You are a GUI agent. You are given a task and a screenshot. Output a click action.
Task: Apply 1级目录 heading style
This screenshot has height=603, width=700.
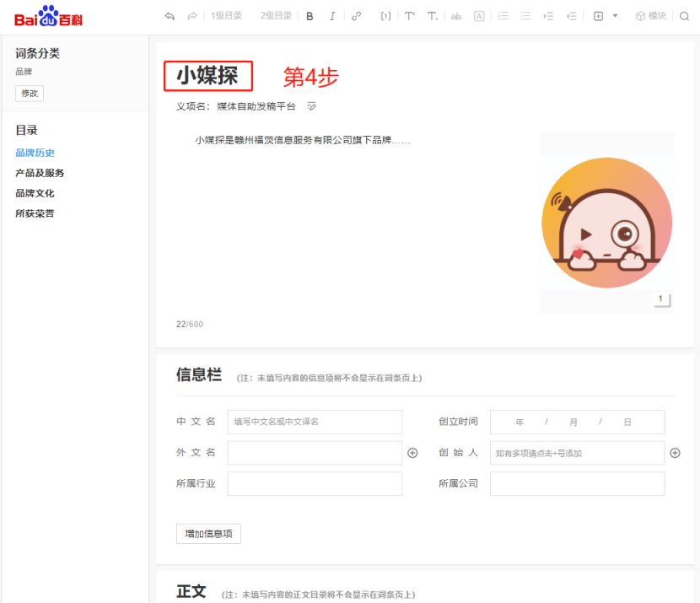pyautogui.click(x=226, y=16)
